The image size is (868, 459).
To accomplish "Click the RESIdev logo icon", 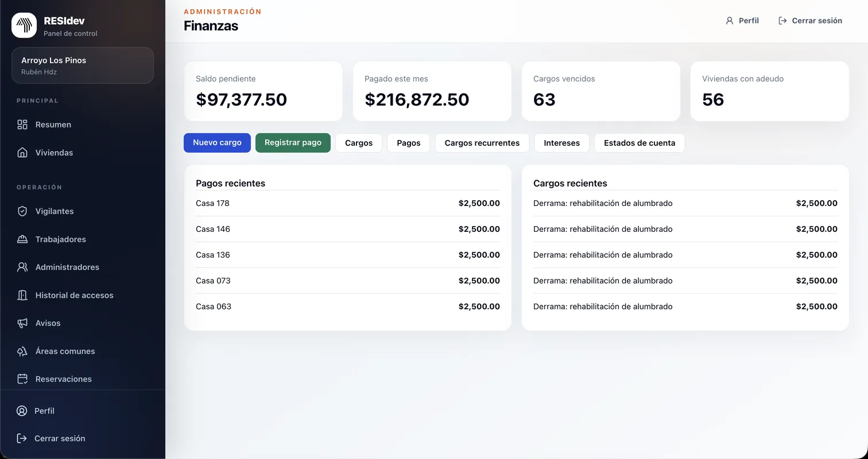I will click(24, 25).
